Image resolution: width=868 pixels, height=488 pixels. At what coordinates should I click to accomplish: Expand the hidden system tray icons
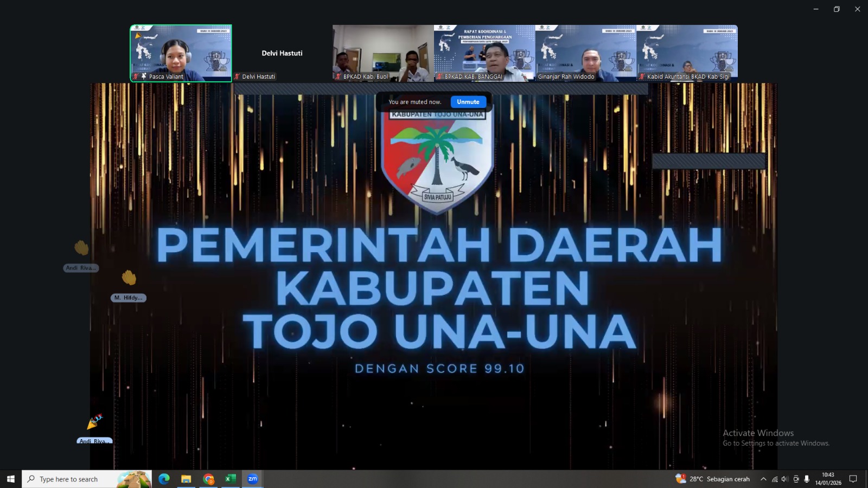tap(763, 479)
